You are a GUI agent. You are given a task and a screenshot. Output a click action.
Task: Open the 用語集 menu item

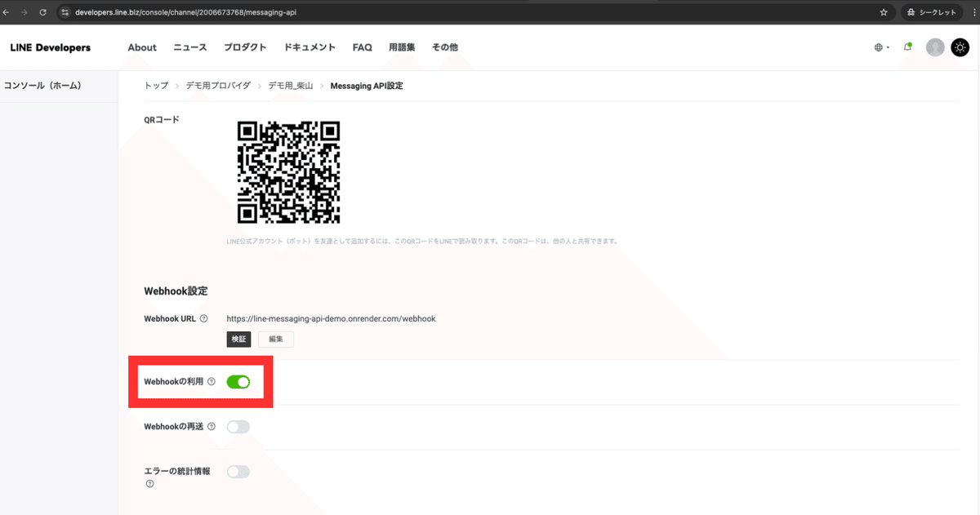[x=402, y=47]
